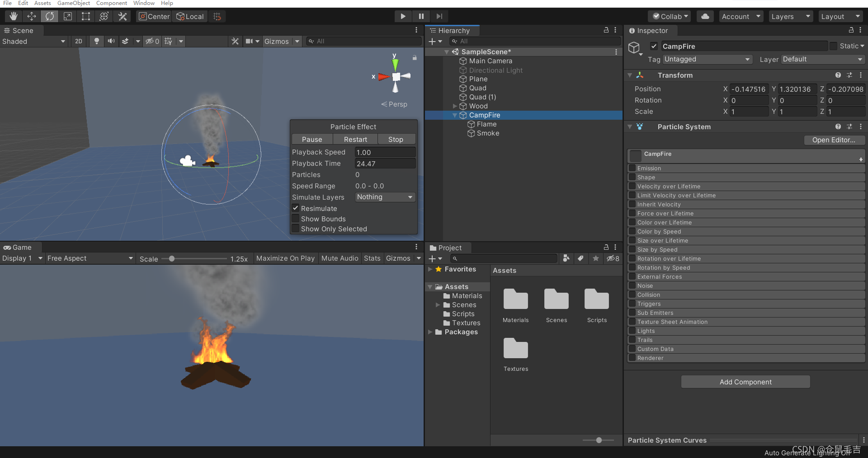
Task: Lock the Inspector panel
Action: pyautogui.click(x=851, y=30)
